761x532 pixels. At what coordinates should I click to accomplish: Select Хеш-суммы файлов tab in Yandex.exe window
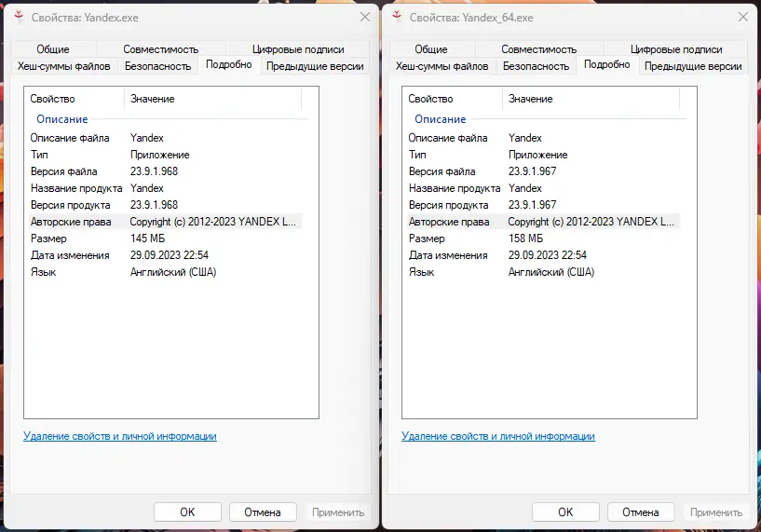click(64, 66)
